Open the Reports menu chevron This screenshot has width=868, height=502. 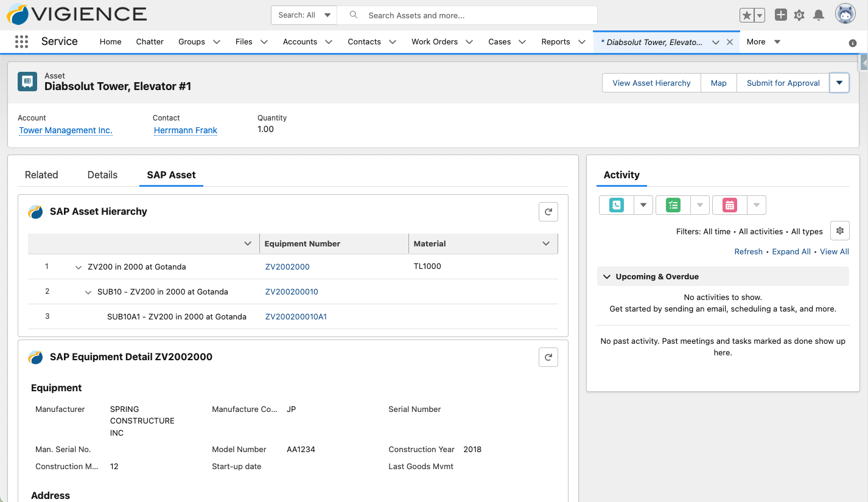(582, 42)
